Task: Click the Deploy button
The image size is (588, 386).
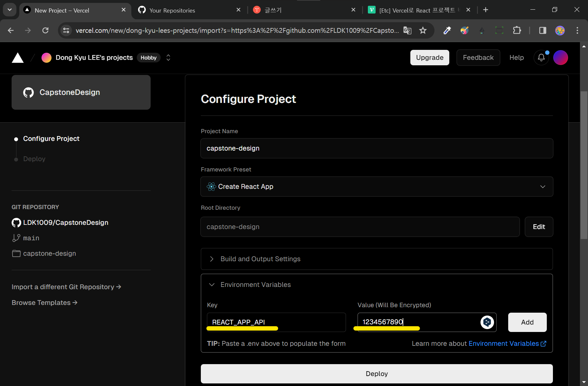Action: (x=377, y=374)
